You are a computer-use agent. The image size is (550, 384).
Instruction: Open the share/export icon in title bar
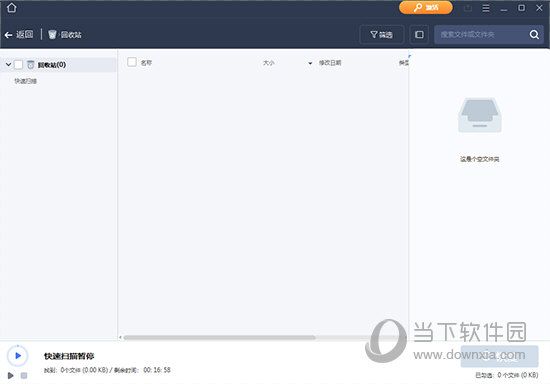(468, 8)
